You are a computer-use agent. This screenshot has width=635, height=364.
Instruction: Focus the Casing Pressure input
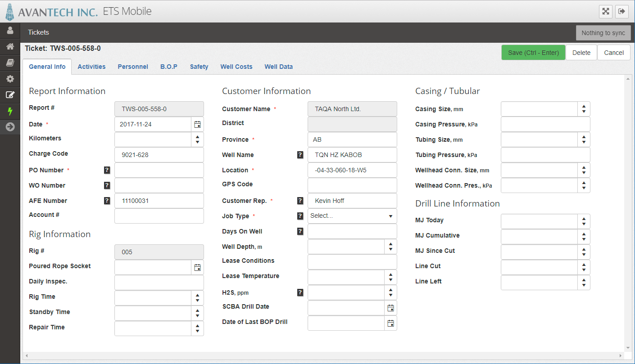pyautogui.click(x=545, y=124)
